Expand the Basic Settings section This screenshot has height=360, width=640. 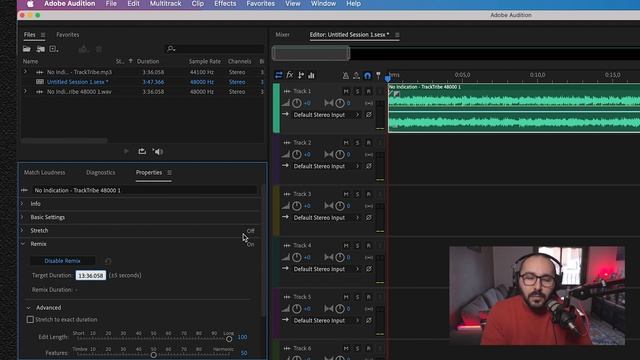22,217
